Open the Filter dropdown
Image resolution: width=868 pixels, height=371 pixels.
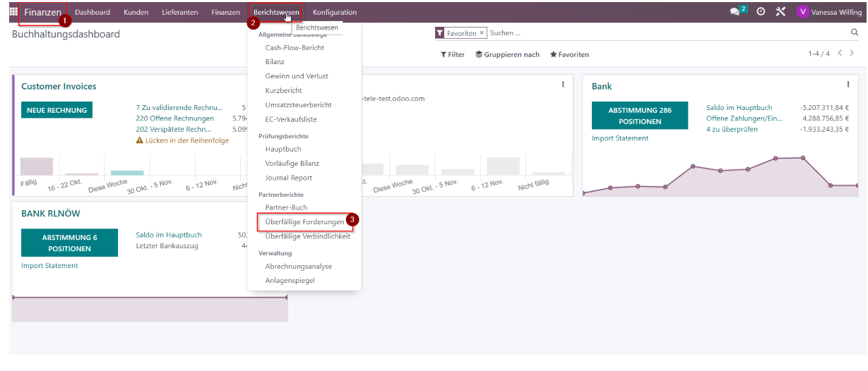pyautogui.click(x=453, y=54)
